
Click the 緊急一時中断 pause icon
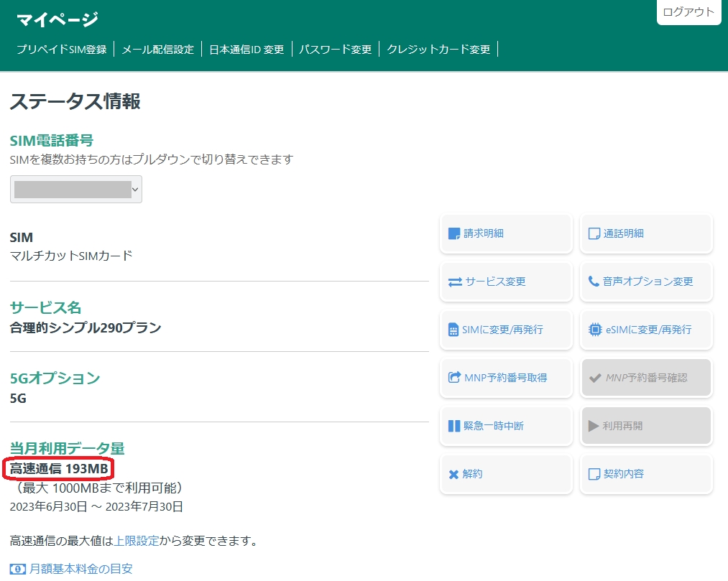(453, 426)
